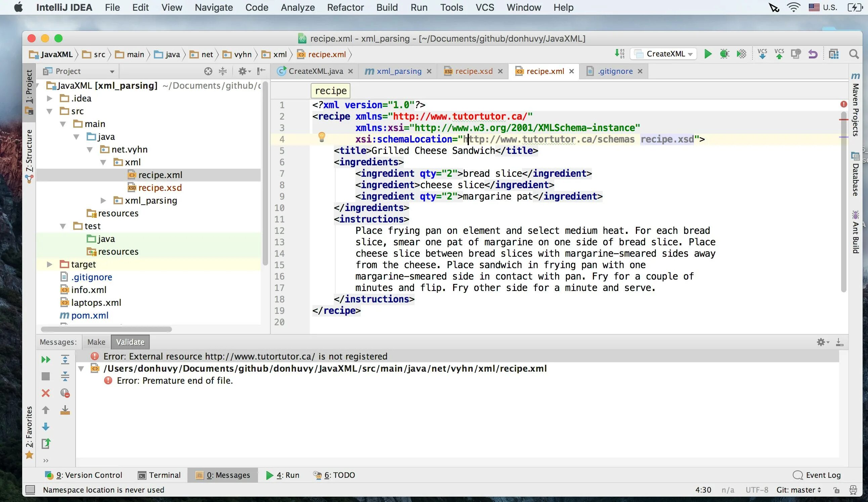Image resolution: width=868 pixels, height=502 pixels.
Task: Switch to the Make tab in Messages
Action: (x=96, y=342)
